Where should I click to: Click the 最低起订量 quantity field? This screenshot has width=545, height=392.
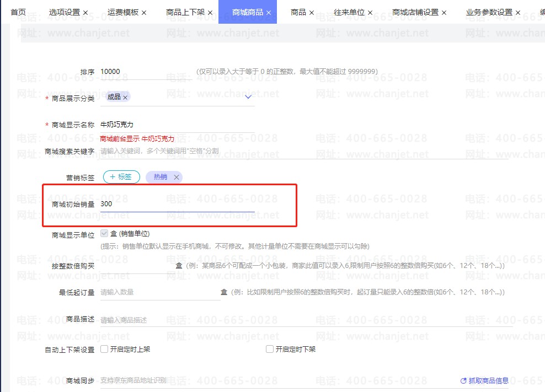click(159, 292)
